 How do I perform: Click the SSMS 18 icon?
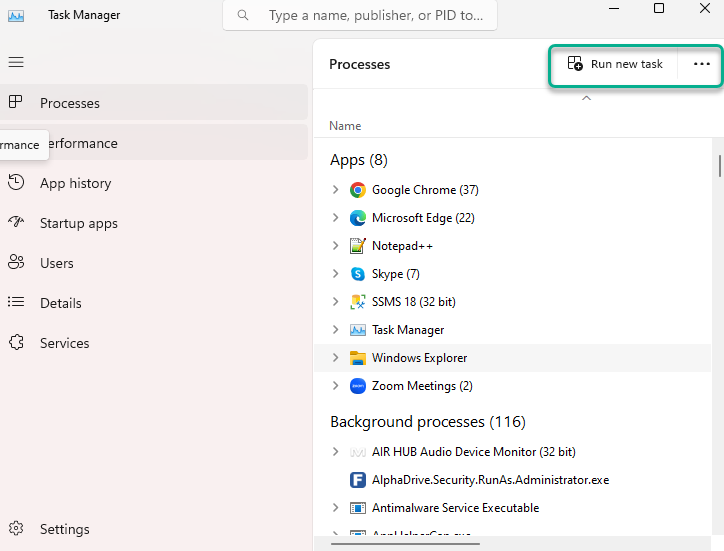tap(357, 302)
